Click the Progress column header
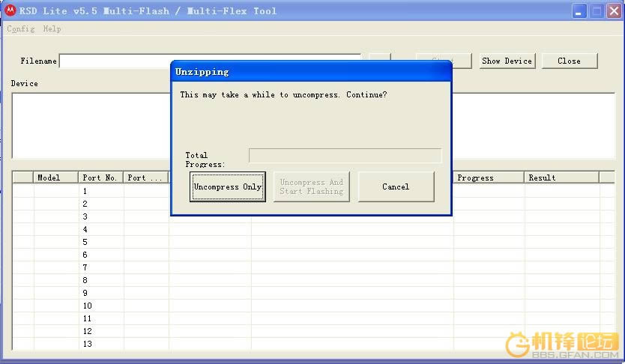Screen dimensions: 625x364 pos(488,178)
